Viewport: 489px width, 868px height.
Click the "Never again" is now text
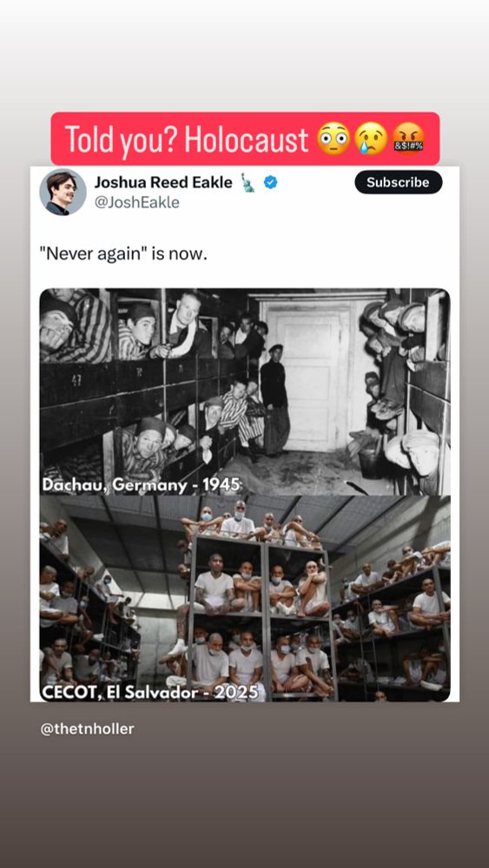pyautogui.click(x=123, y=255)
